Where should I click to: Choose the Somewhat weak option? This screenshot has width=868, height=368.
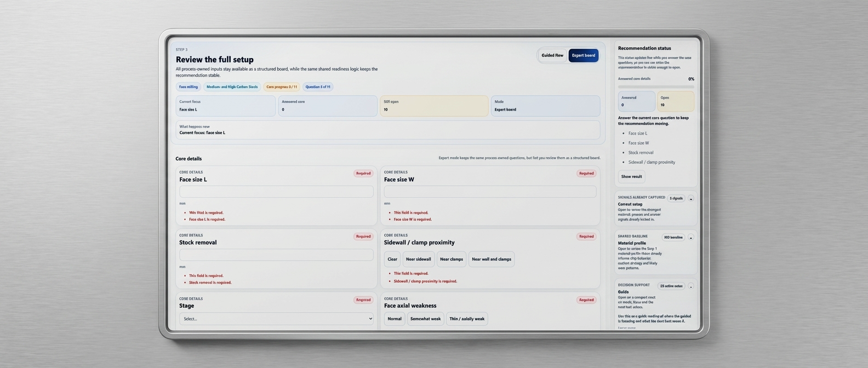(x=425, y=319)
